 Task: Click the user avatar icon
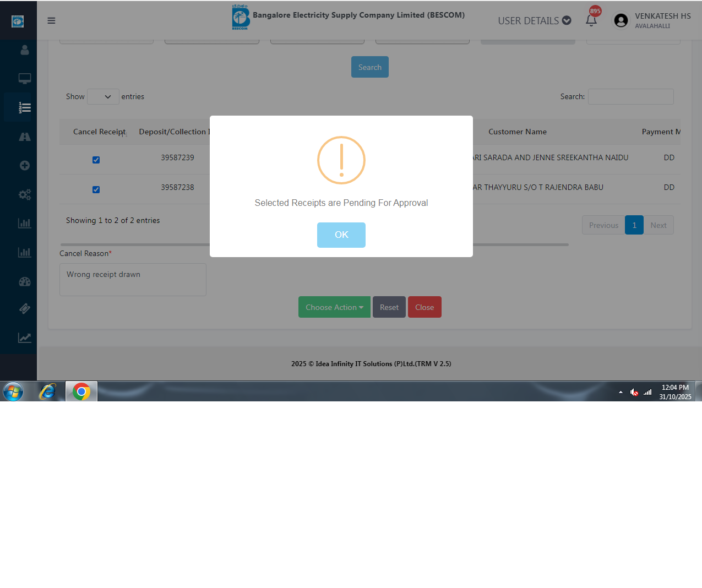click(x=621, y=20)
